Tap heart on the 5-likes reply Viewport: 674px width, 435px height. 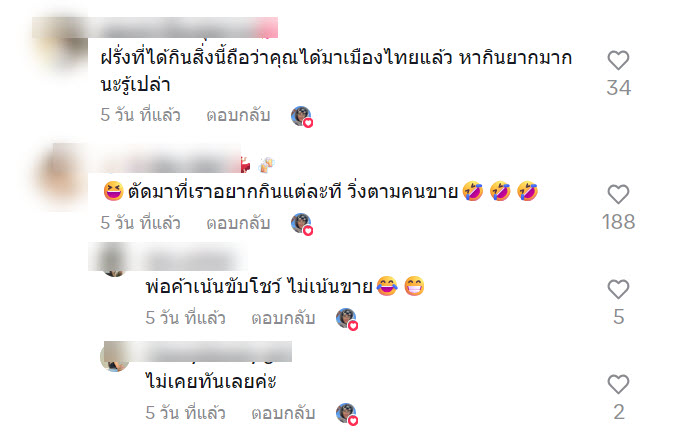click(618, 289)
